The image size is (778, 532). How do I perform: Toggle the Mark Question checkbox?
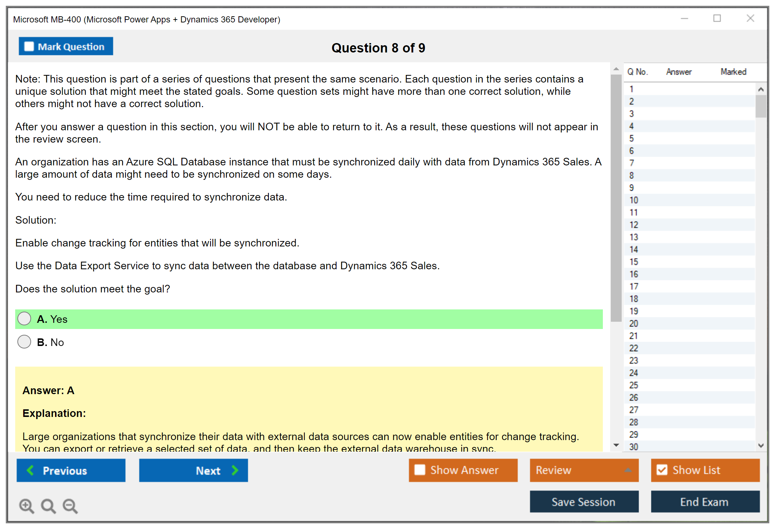click(x=29, y=46)
